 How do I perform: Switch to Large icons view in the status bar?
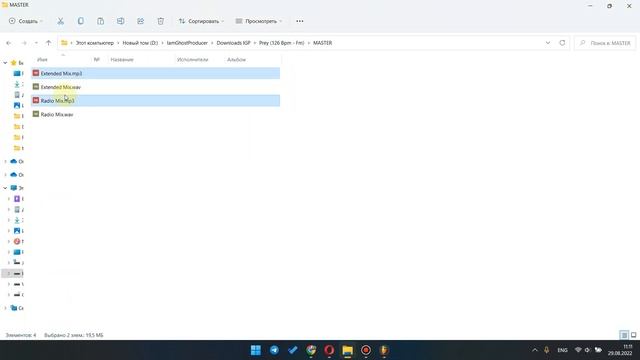(x=633, y=335)
